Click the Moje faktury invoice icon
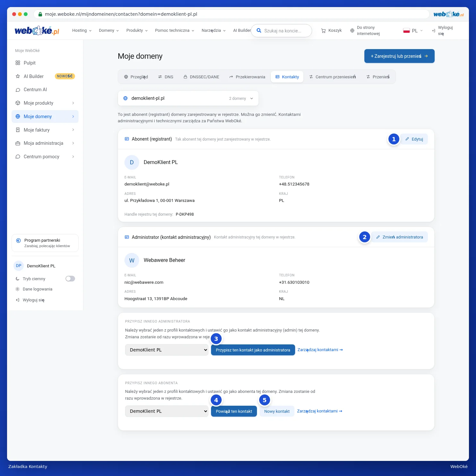This screenshot has height=476, width=476. pos(18,130)
